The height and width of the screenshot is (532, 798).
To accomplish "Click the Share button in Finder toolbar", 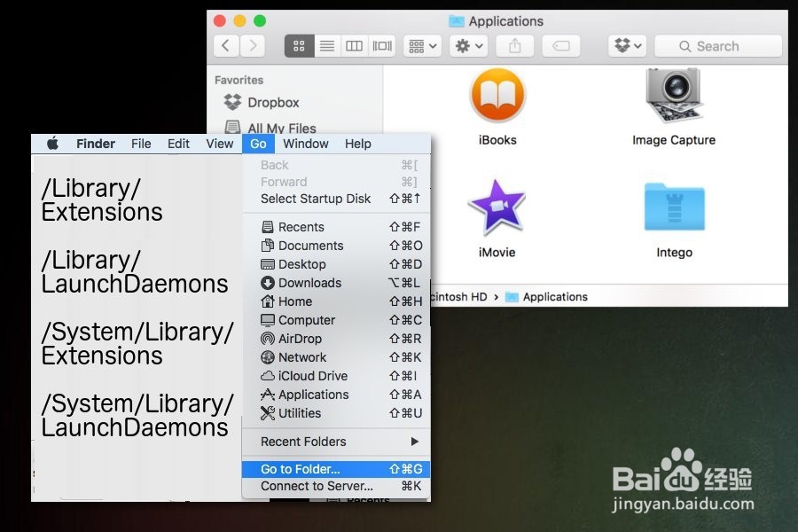I will [x=515, y=46].
